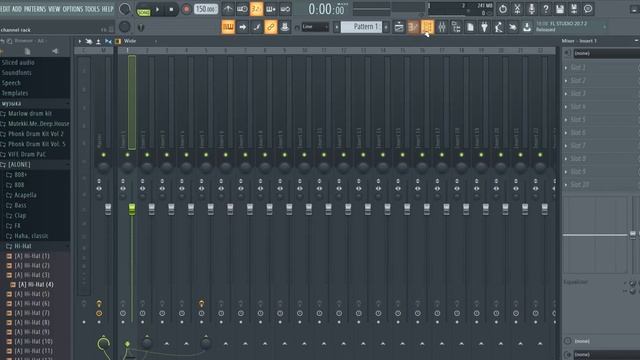Screen dimensions: 640x360
Task: Mute mixer Insert 3 track LED
Action: [x=167, y=155]
